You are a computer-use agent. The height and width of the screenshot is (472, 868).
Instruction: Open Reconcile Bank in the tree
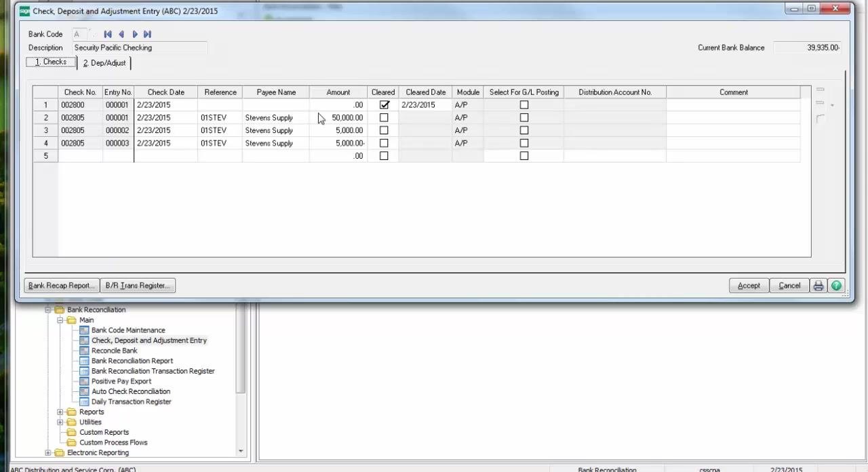tap(115, 351)
